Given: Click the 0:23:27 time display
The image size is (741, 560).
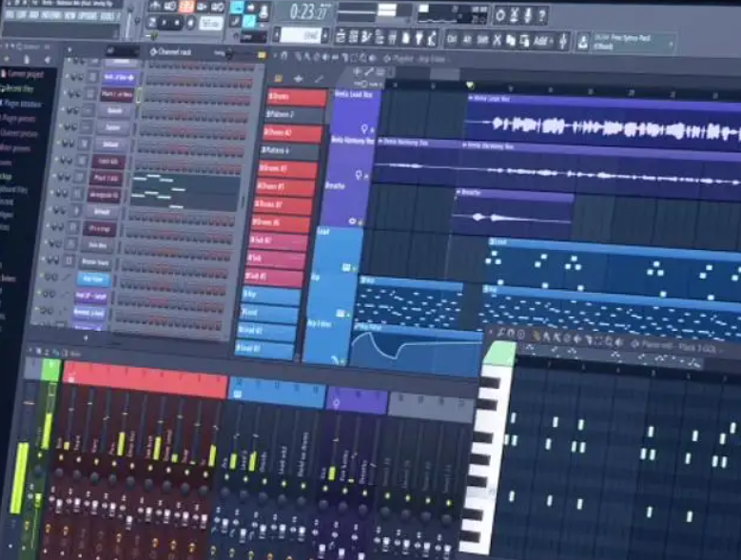Looking at the screenshot, I should pos(308,12).
